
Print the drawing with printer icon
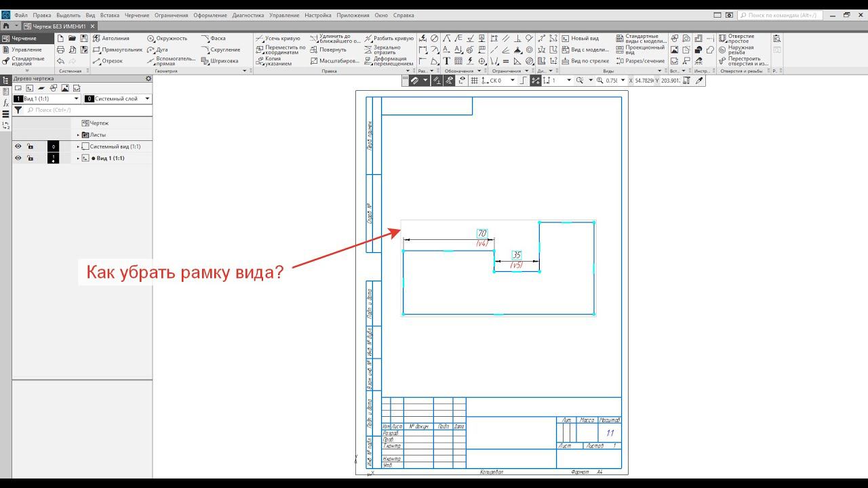pos(60,49)
